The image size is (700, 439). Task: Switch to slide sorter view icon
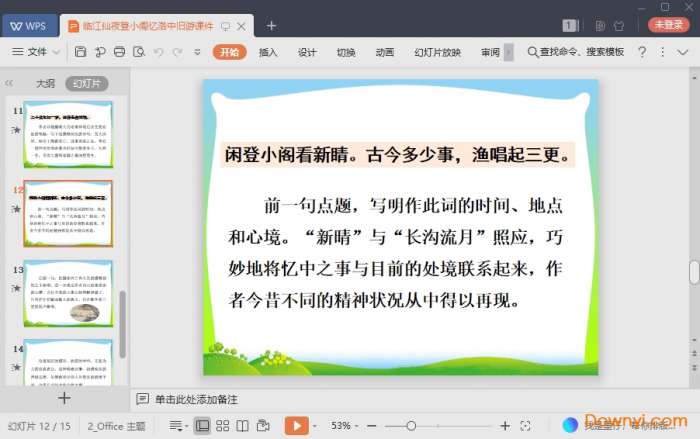[x=222, y=426]
